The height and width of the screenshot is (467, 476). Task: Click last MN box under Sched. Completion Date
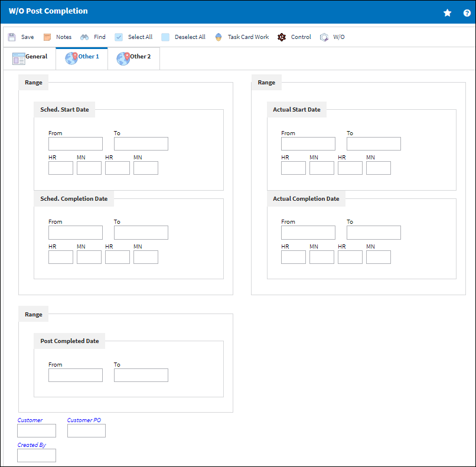[x=146, y=257]
